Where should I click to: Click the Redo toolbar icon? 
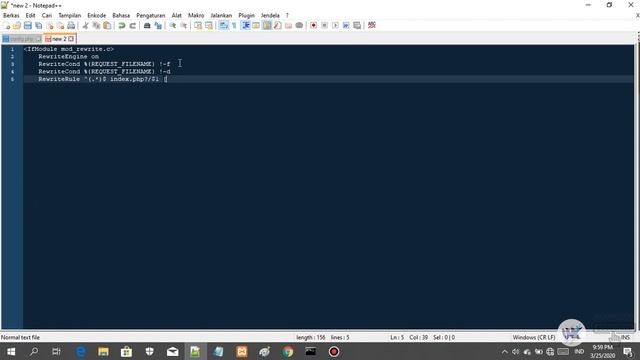[x=132, y=26]
